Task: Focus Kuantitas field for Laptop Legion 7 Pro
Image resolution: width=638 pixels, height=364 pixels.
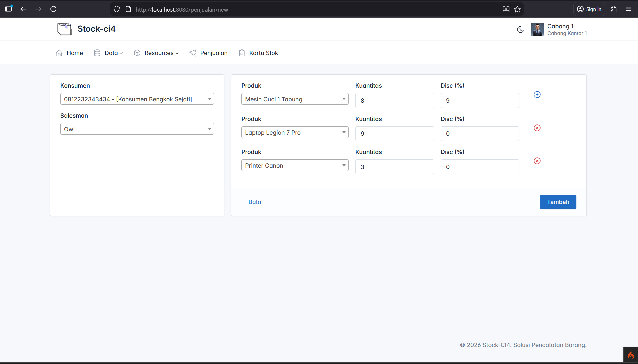Action: [394, 133]
